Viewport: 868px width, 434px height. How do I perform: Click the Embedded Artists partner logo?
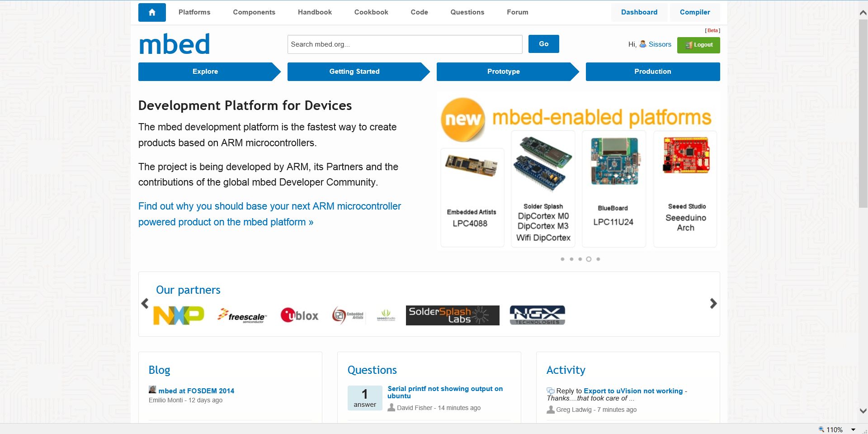pos(348,315)
